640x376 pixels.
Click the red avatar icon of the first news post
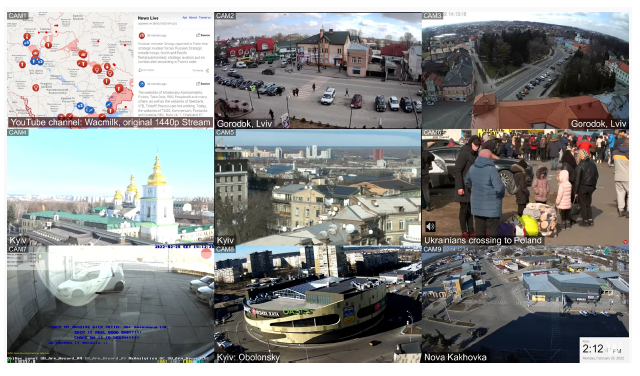tap(142, 36)
